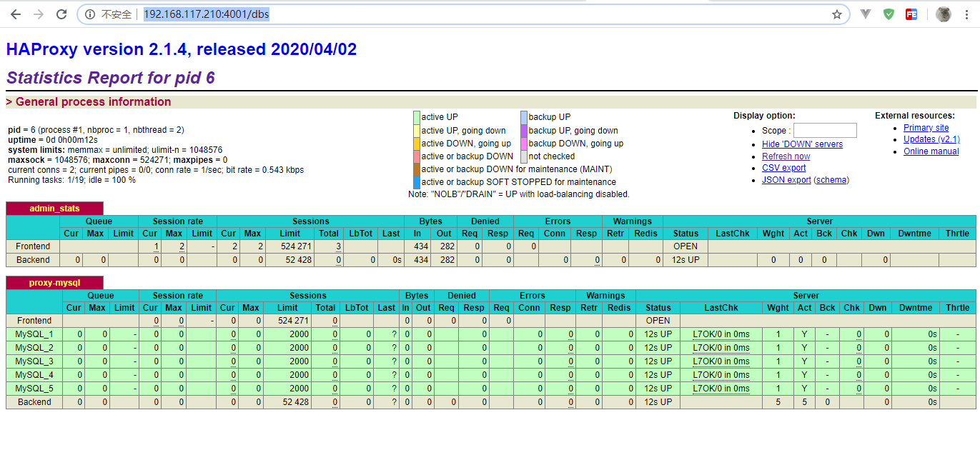
Task: Open the Refresh now link
Action: point(786,156)
